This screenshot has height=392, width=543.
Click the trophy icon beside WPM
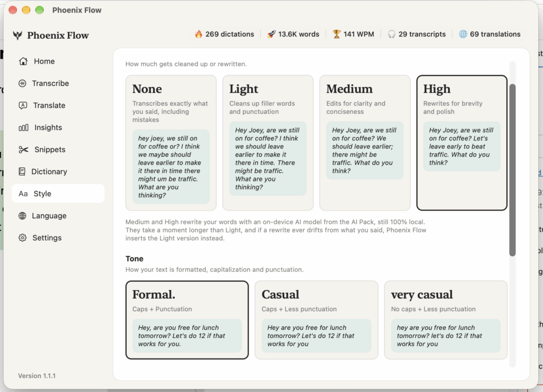[337, 34]
